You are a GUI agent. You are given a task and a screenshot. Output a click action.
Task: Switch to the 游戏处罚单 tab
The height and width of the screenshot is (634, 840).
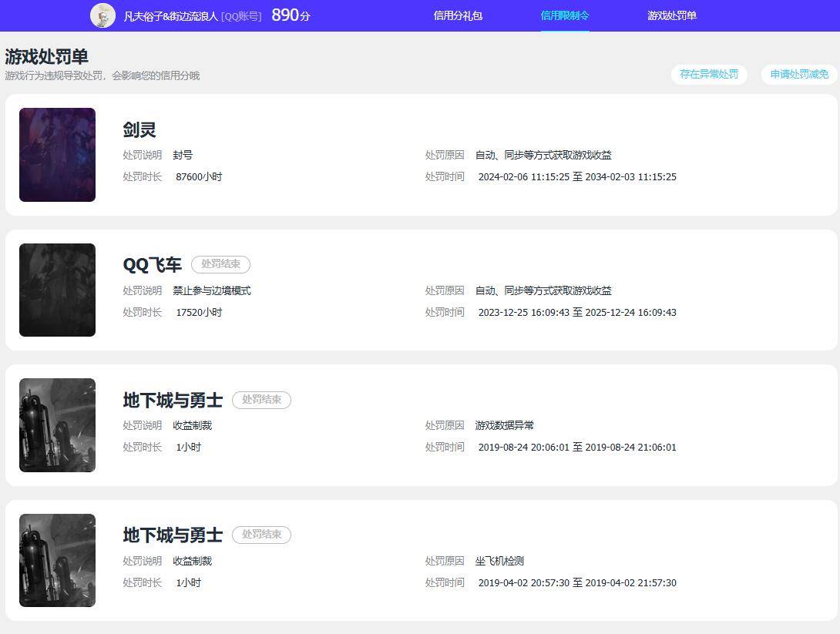coord(670,15)
